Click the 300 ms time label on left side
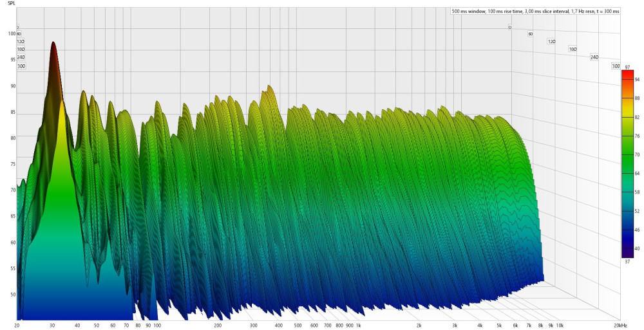Screen dimensions: 644x330 tap(21, 66)
